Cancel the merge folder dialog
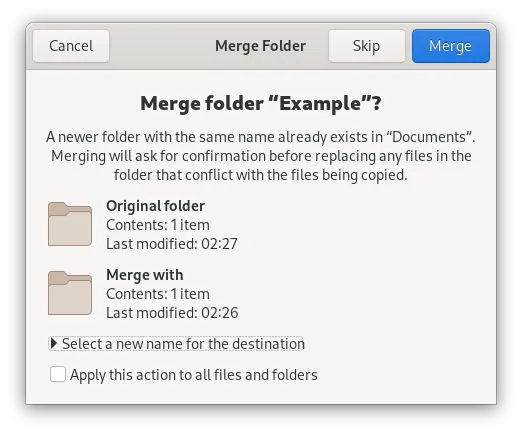 click(71, 46)
